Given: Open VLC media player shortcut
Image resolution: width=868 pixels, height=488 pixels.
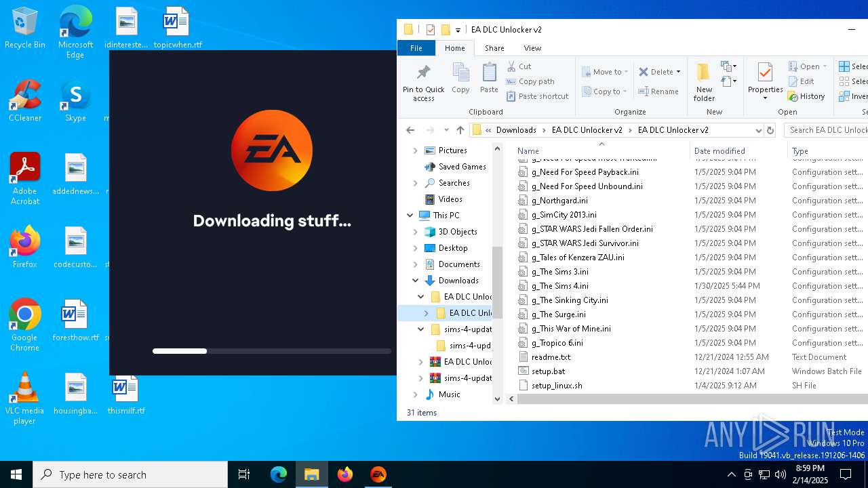Looking at the screenshot, I should pos(25,399).
